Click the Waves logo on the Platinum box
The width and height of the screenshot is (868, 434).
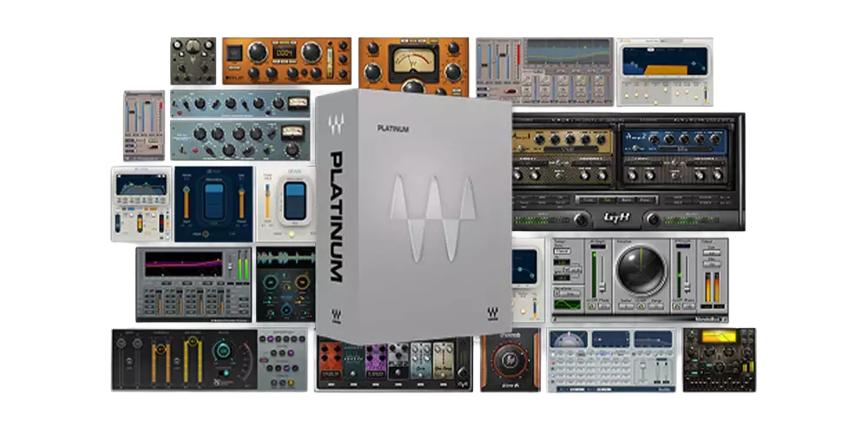coord(432,221)
